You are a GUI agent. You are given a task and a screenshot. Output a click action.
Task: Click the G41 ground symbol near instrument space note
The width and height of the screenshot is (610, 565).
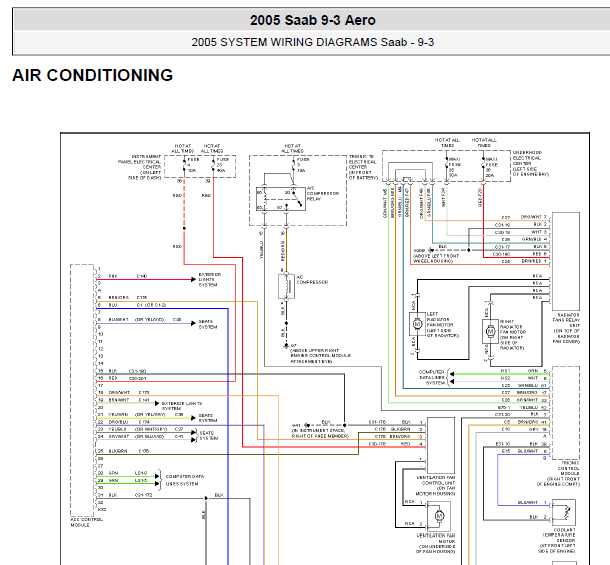tap(307, 425)
